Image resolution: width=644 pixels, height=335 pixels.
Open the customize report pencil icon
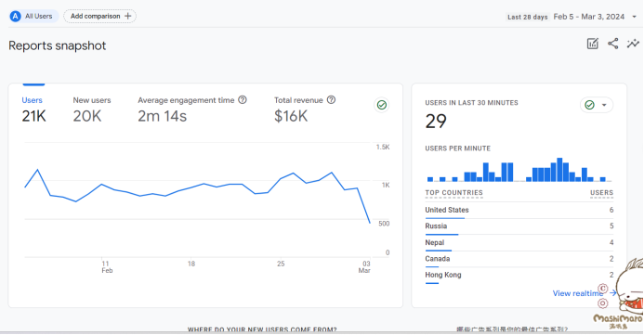point(592,44)
